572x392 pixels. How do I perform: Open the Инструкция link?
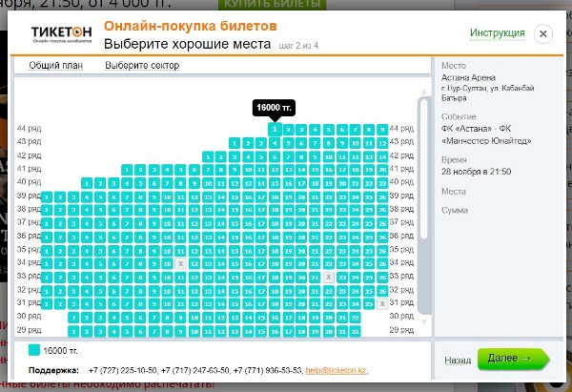click(x=497, y=33)
